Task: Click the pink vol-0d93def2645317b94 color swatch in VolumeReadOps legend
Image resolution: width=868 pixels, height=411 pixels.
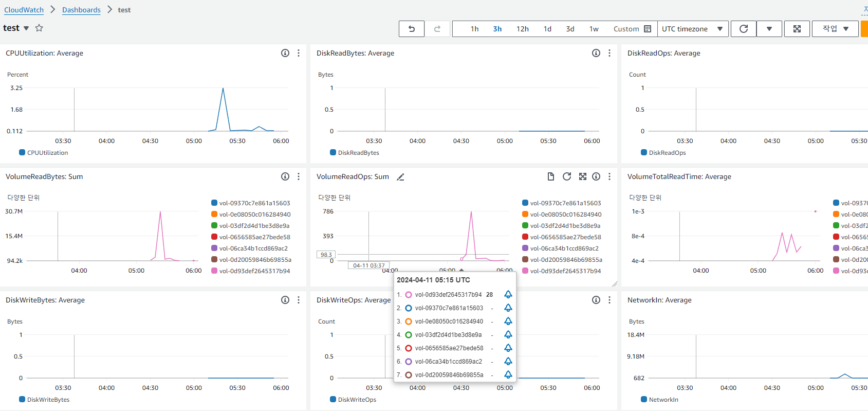Action: point(525,271)
